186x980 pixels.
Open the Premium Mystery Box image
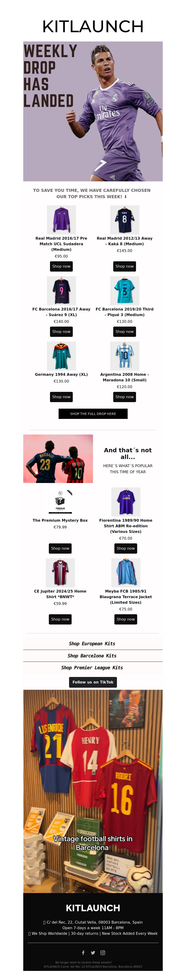(x=60, y=501)
